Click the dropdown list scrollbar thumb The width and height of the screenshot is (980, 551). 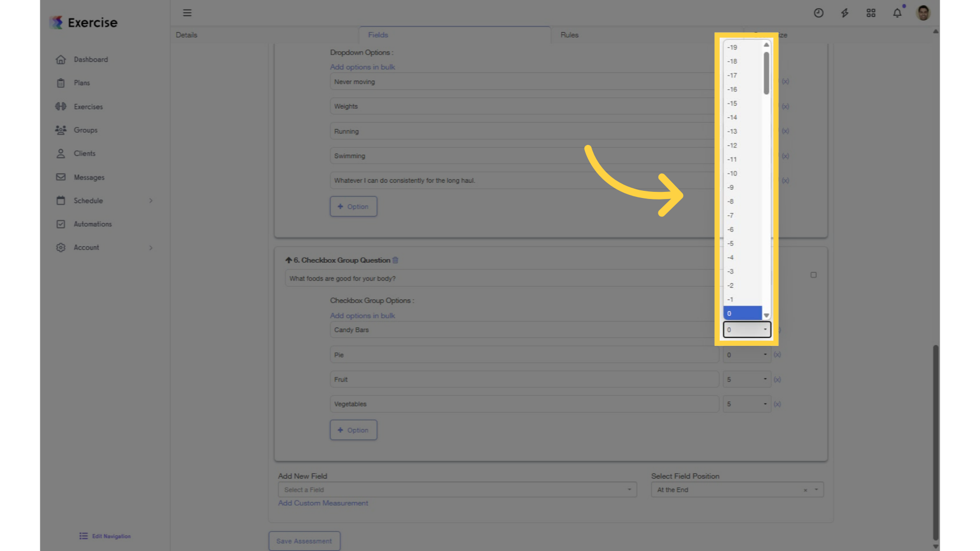(x=766, y=73)
